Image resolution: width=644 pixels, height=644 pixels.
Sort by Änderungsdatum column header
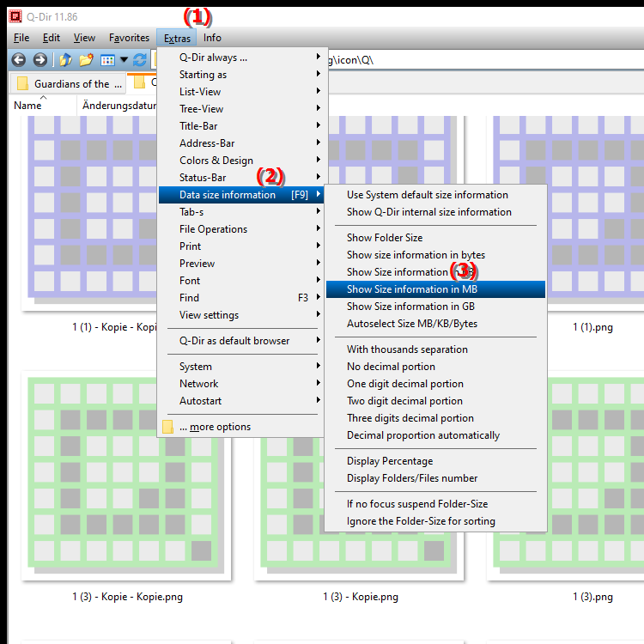pos(118,106)
